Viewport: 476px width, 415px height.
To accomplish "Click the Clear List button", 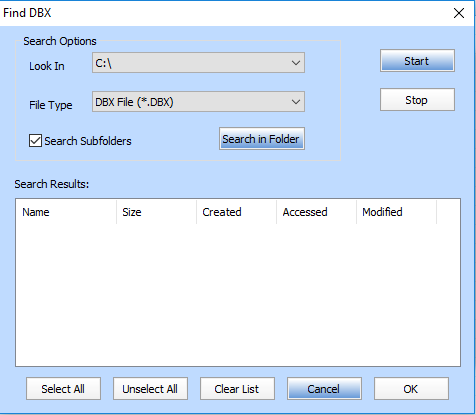I will [x=237, y=389].
